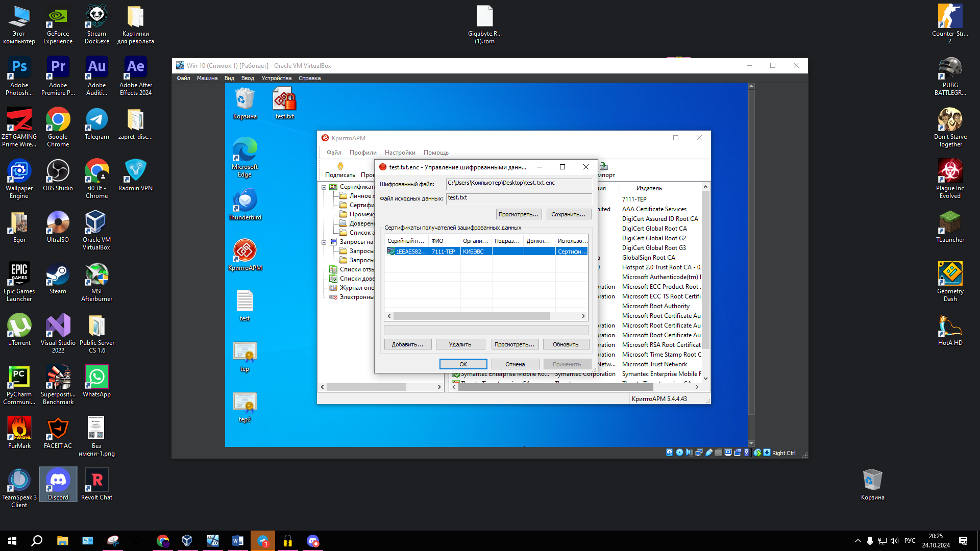980x551 pixels.
Task: Click the Отмена button
Action: pyautogui.click(x=515, y=364)
